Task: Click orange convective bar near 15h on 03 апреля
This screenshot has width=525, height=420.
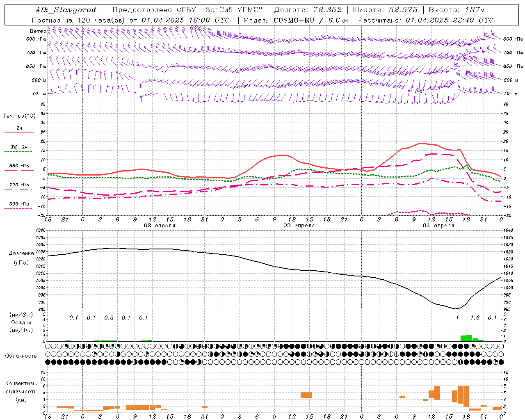Action: [x=306, y=395]
